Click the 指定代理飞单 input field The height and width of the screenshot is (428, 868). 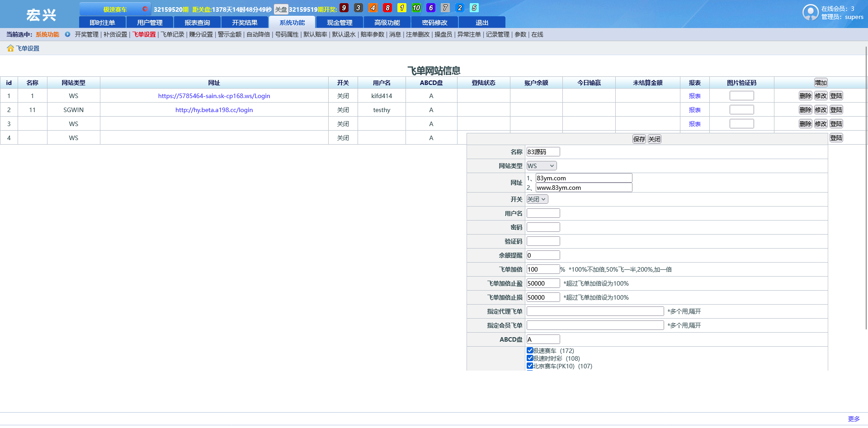tap(595, 311)
